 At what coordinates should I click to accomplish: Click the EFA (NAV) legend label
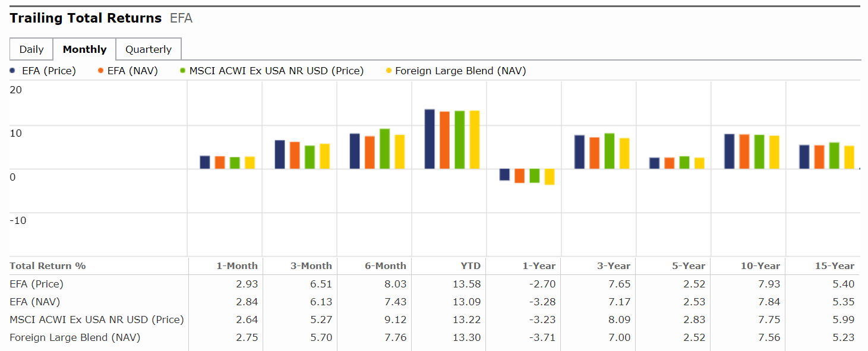pos(132,71)
